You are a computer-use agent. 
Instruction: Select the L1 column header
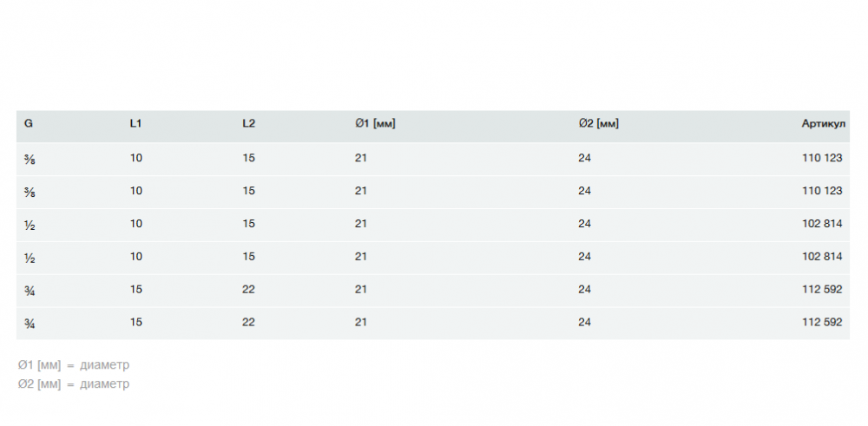(x=135, y=124)
